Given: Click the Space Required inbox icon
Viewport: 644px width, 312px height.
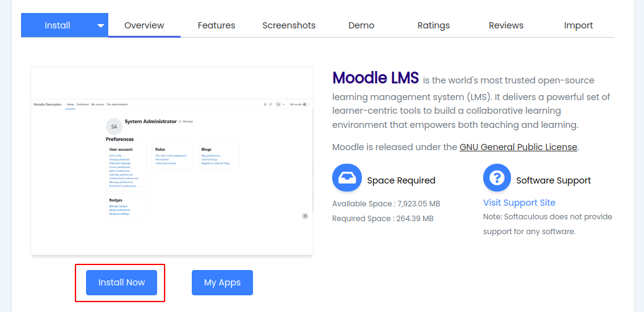Looking at the screenshot, I should [346, 178].
